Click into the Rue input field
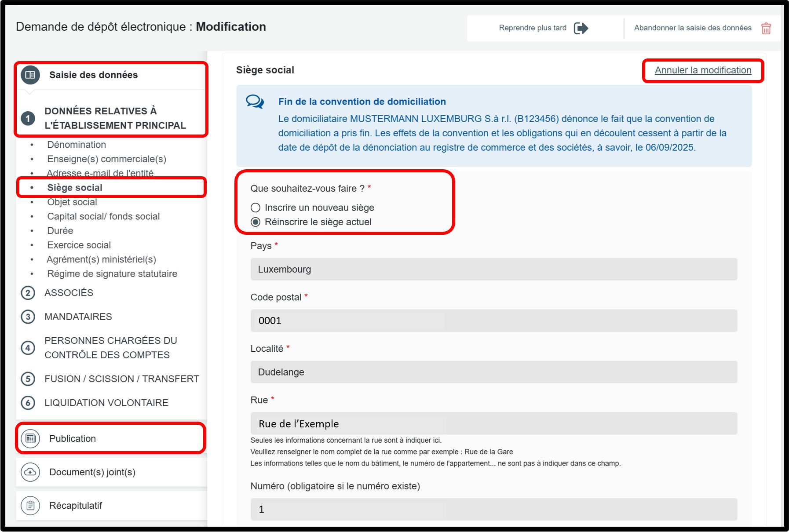The width and height of the screenshot is (789, 532). click(x=493, y=423)
